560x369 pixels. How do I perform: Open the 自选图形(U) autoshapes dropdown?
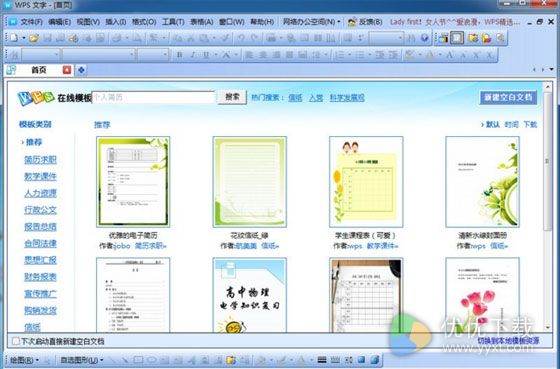pyautogui.click(x=82, y=360)
